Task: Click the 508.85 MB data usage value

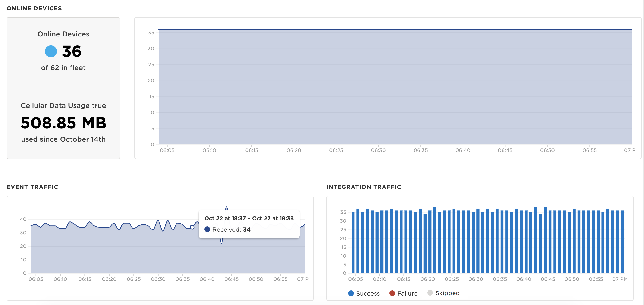Action: coord(63,123)
